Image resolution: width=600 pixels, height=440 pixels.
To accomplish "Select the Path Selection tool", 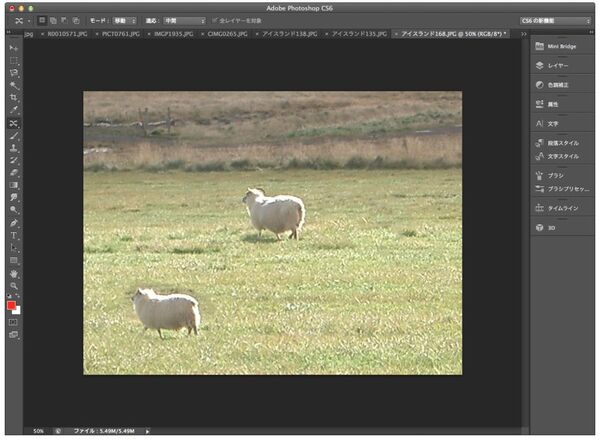I will pyautogui.click(x=13, y=248).
